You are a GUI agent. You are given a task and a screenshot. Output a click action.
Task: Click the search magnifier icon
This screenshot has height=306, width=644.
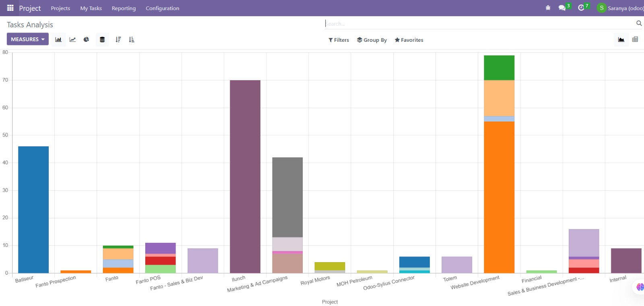coord(639,23)
